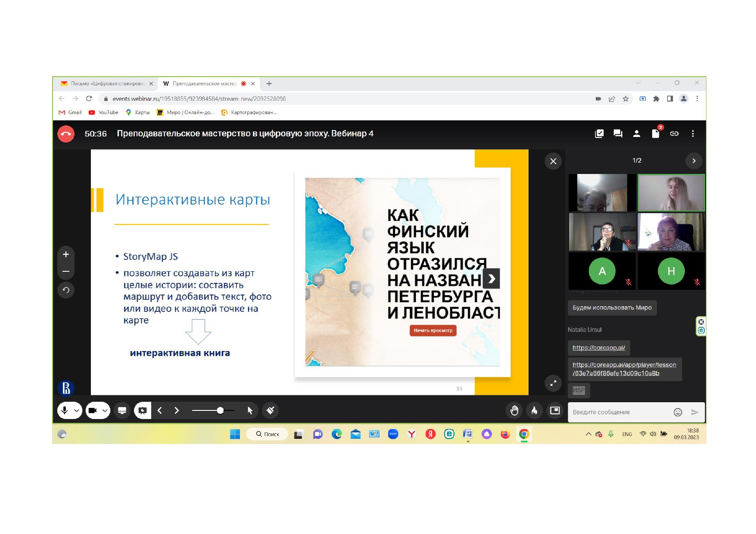Click the chat message input field
The height and width of the screenshot is (534, 756).
(x=619, y=412)
